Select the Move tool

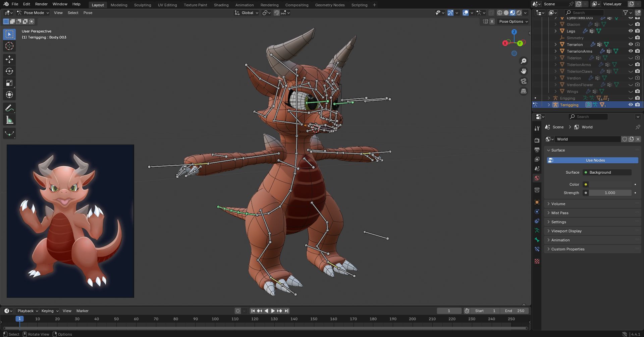pyautogui.click(x=9, y=59)
